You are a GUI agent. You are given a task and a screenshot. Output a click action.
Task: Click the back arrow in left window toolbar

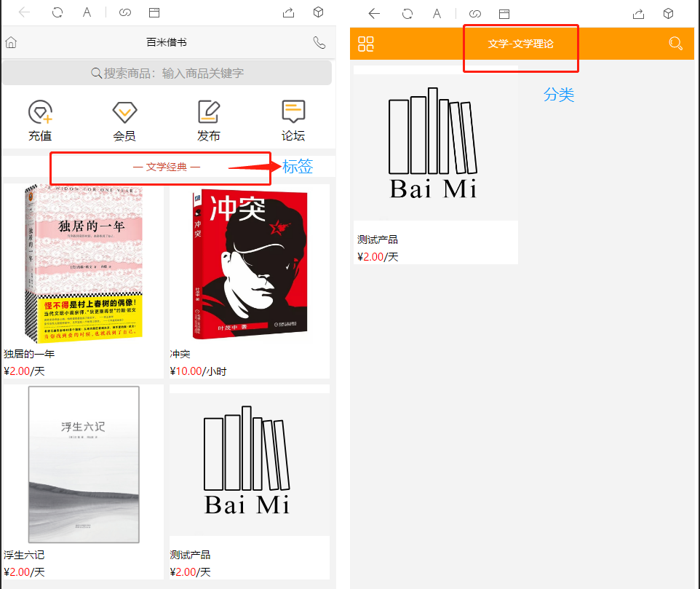25,12
